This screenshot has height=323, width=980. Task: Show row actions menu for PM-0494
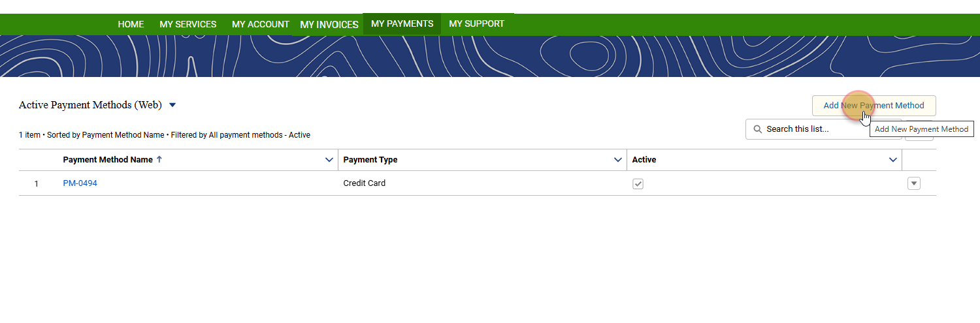[914, 184]
